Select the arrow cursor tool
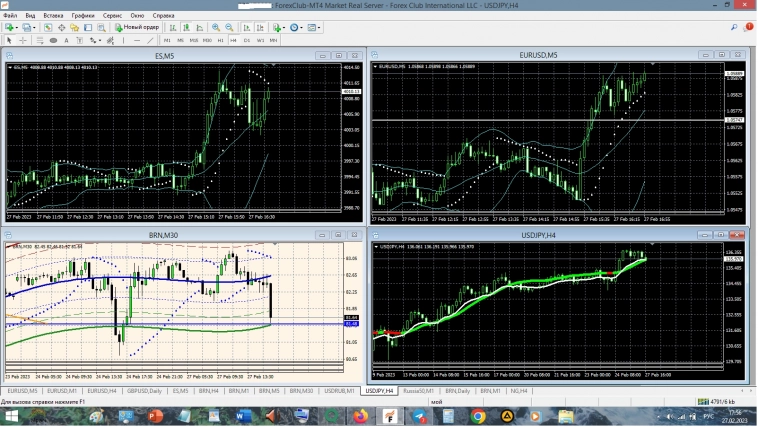Image resolution: width=758 pixels, height=427 pixels. tap(8, 41)
